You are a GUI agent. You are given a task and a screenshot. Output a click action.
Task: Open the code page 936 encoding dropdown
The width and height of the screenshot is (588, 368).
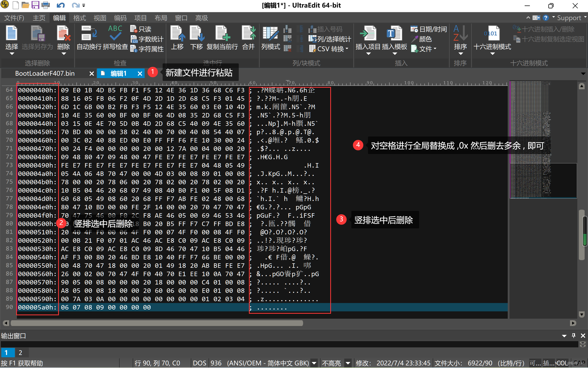(x=314, y=363)
